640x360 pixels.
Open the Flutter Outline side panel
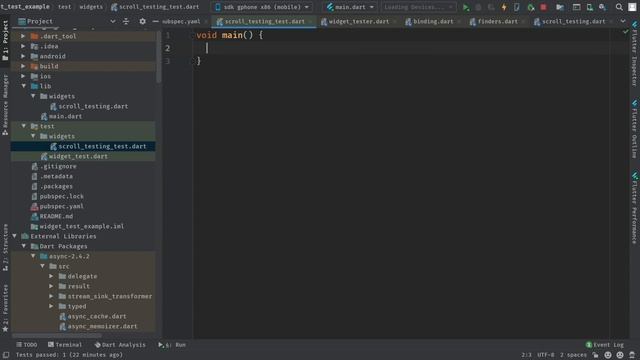click(635, 129)
